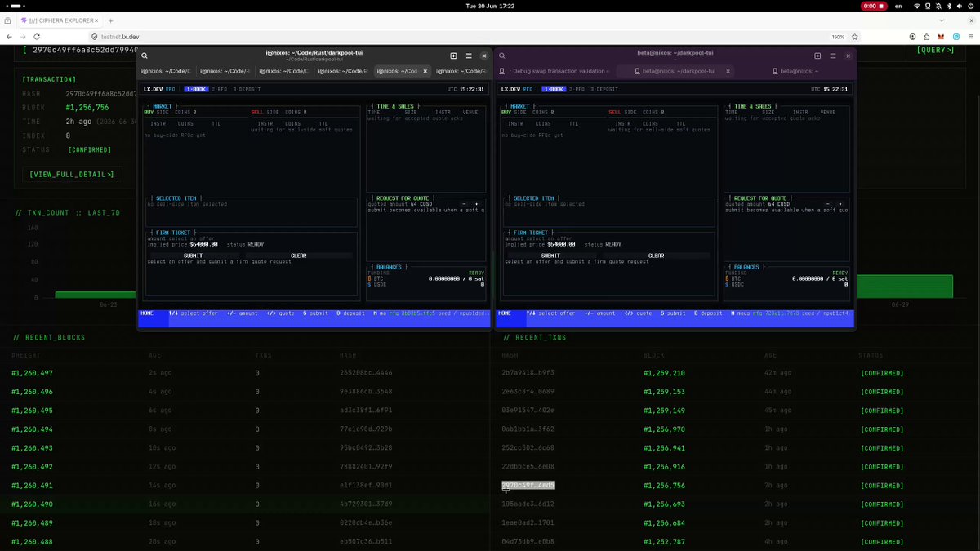Open transaction hash 2b7a9418…b9f3
Image resolution: width=980 pixels, height=551 pixels.
(x=528, y=373)
